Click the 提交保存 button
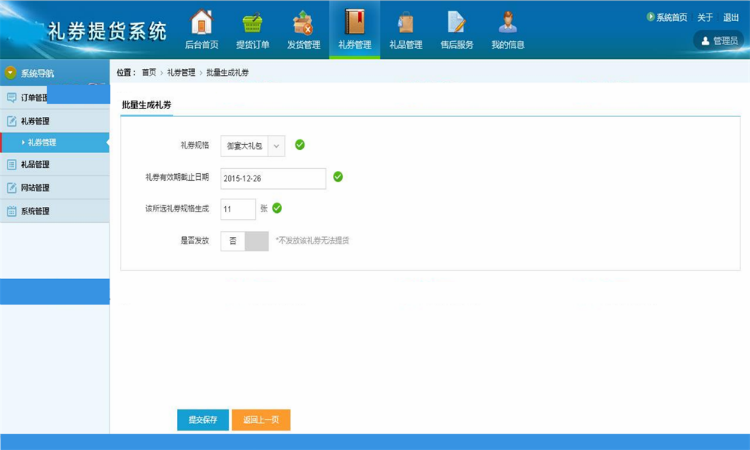Image resolution: width=750 pixels, height=450 pixels. (203, 420)
